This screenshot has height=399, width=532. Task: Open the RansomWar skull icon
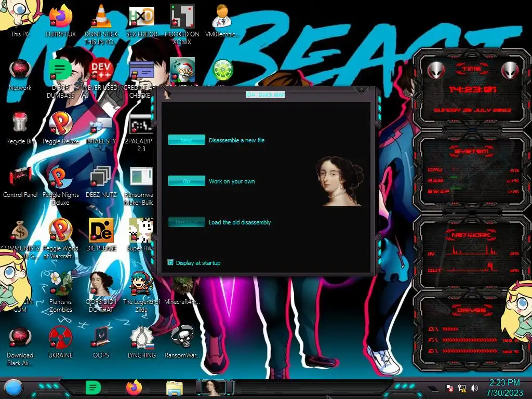pos(182,342)
